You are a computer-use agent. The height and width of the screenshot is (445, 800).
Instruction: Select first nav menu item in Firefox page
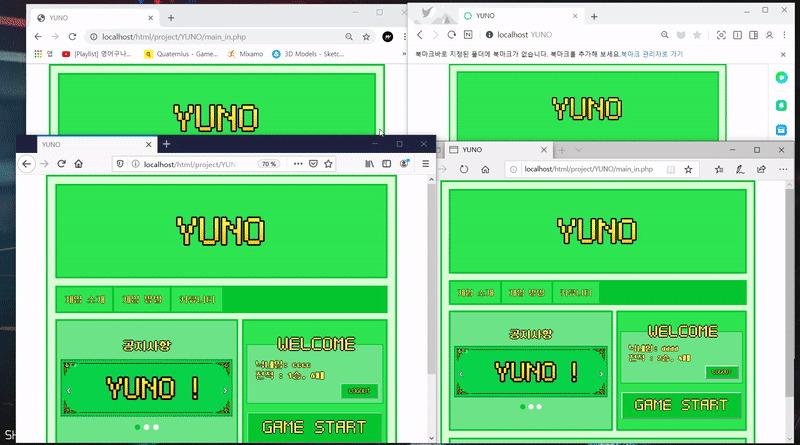pyautogui.click(x=85, y=300)
